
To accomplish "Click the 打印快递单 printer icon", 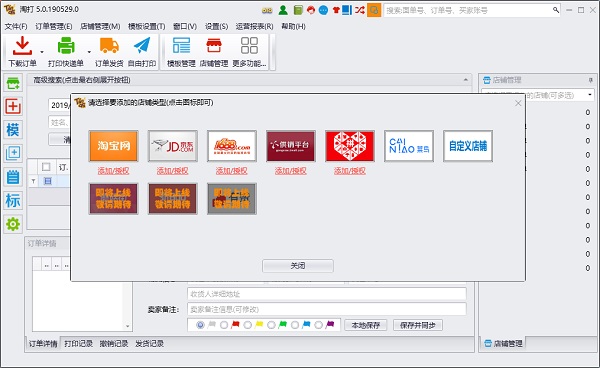I will tap(66, 46).
